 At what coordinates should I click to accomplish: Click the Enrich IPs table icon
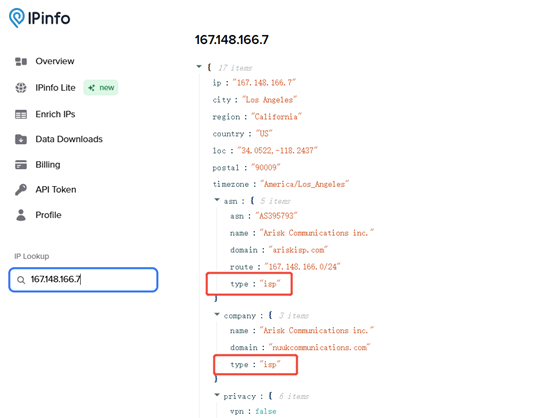click(x=21, y=114)
